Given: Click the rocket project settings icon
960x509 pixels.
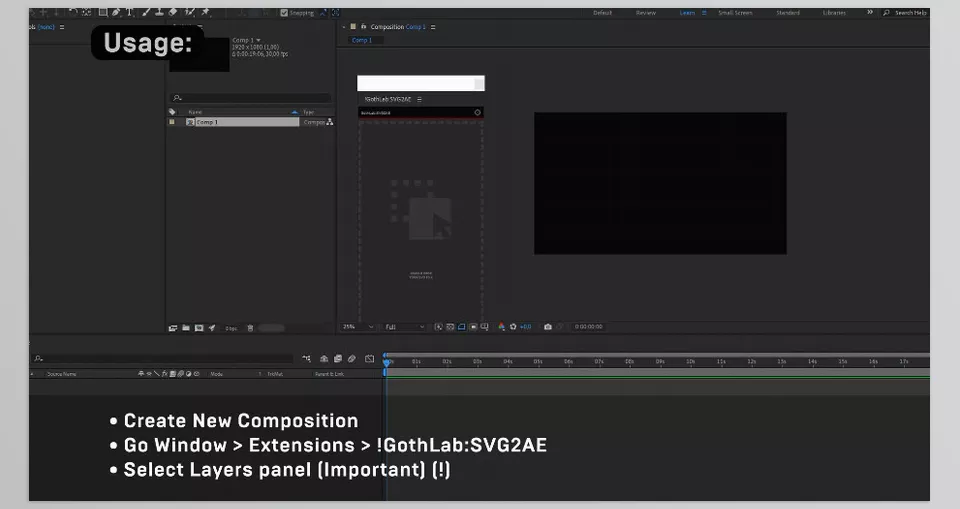Looking at the screenshot, I should point(212,328).
